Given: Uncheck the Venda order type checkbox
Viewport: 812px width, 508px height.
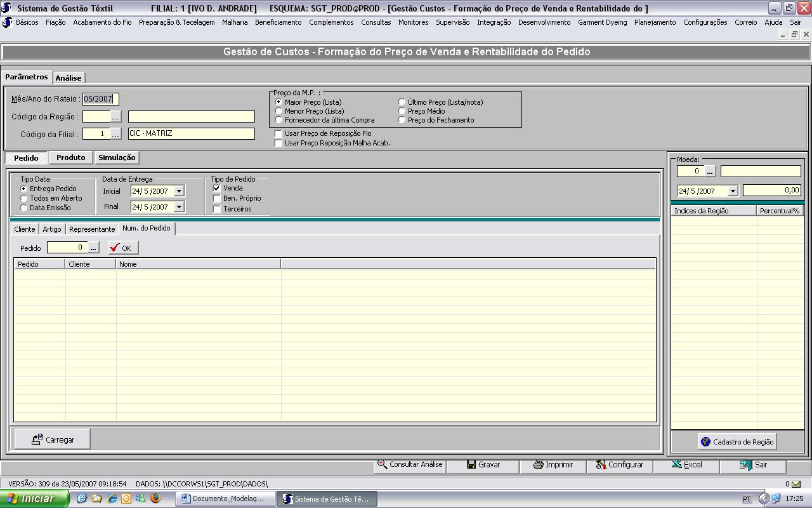Looking at the screenshot, I should [x=217, y=189].
